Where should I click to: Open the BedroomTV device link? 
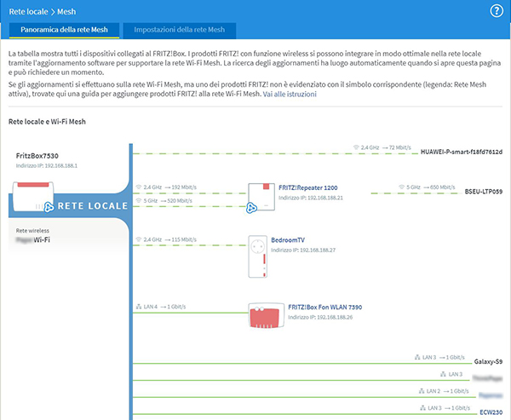pos(288,240)
